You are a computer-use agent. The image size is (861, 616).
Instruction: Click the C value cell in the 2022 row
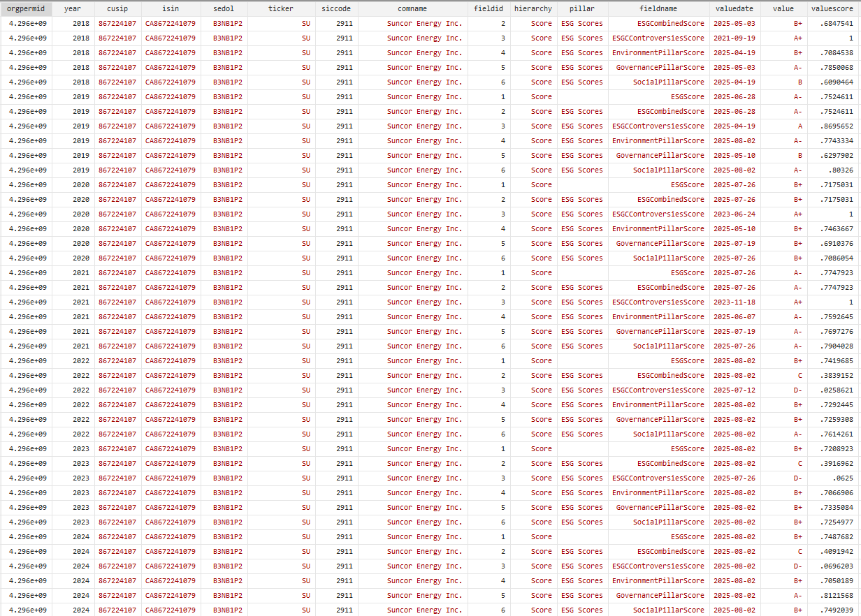tap(783, 376)
